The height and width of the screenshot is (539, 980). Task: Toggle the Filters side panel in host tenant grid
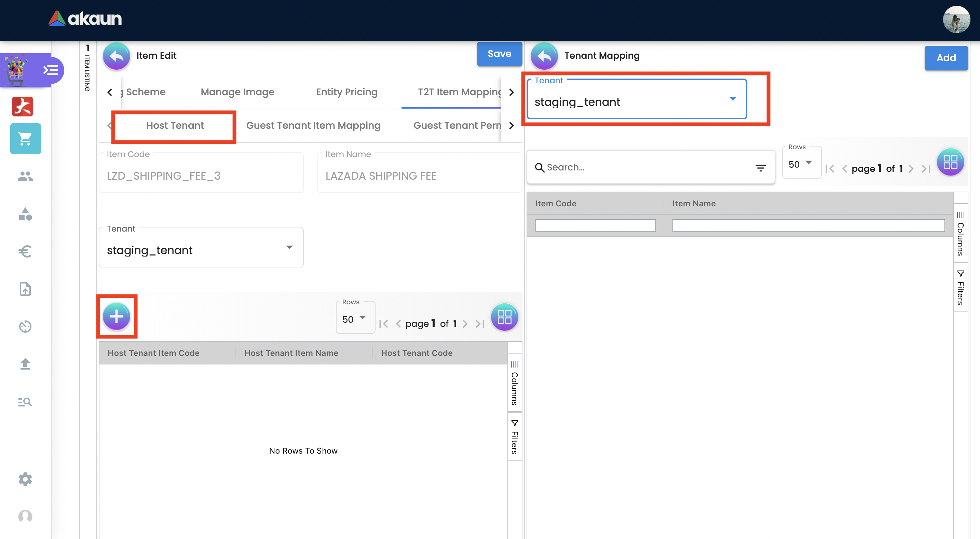point(514,437)
